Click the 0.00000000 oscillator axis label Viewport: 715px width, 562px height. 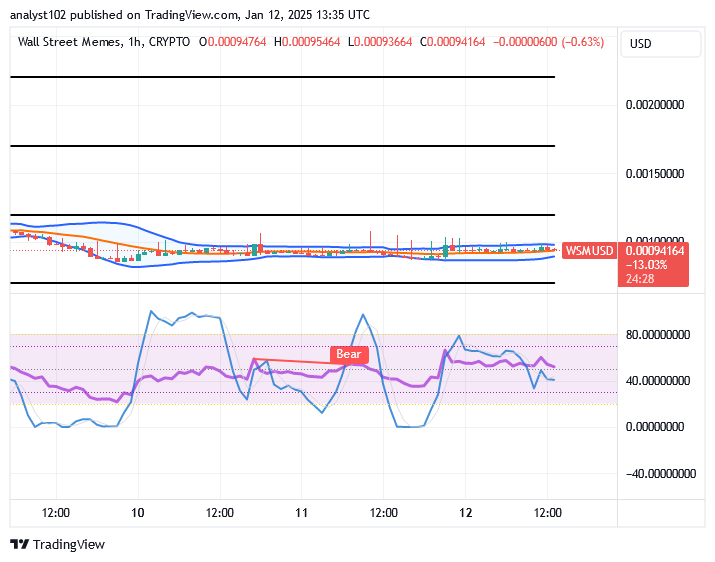tap(655, 427)
